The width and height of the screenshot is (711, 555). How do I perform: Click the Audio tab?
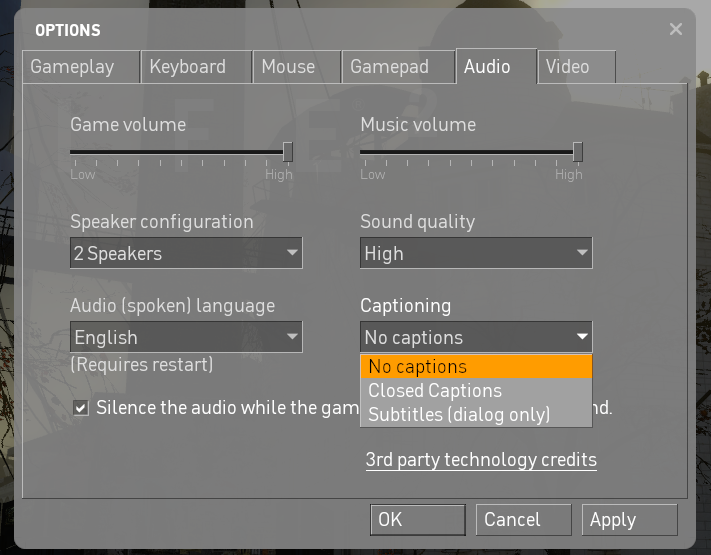(487, 67)
